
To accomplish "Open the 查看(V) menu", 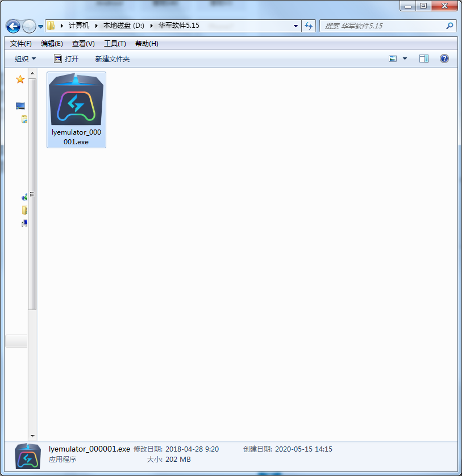I will [x=83, y=44].
